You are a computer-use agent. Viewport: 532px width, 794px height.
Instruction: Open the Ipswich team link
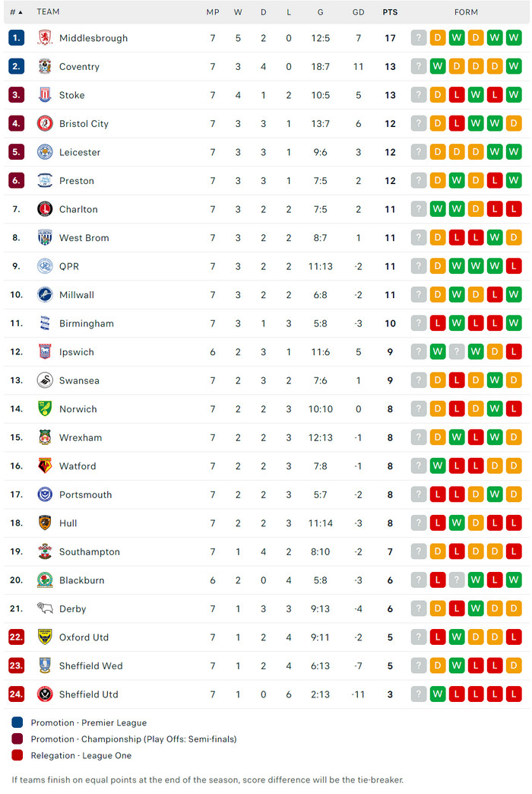tap(77, 352)
